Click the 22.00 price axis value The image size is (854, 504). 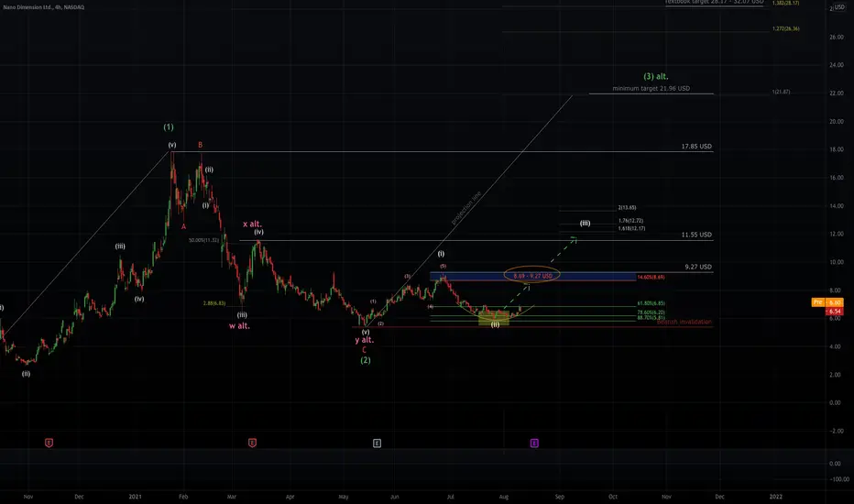coord(836,93)
